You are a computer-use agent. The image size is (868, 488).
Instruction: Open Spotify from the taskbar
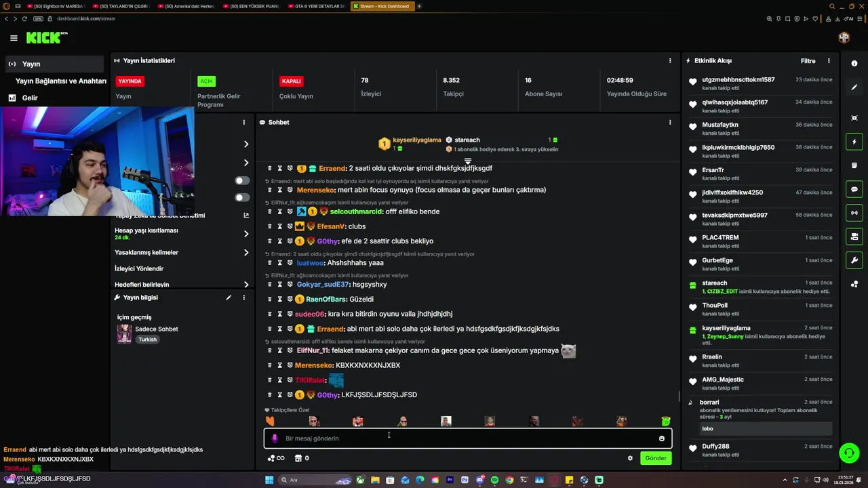click(x=494, y=480)
